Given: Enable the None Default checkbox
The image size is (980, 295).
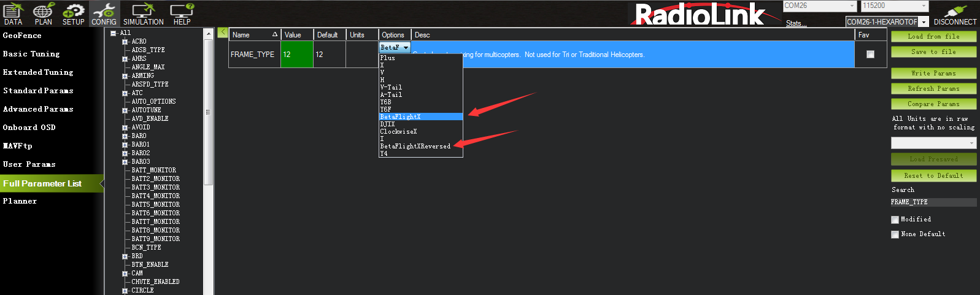Looking at the screenshot, I should (895, 234).
